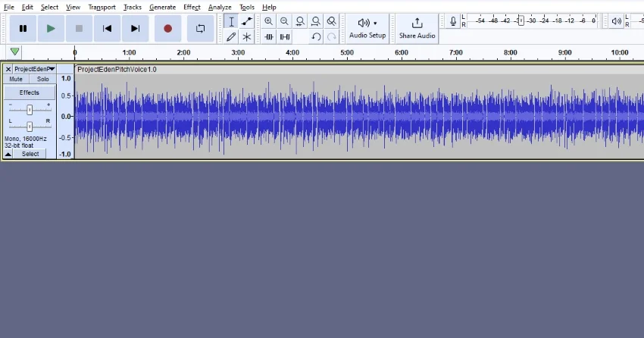Click the track Select button

click(30, 154)
